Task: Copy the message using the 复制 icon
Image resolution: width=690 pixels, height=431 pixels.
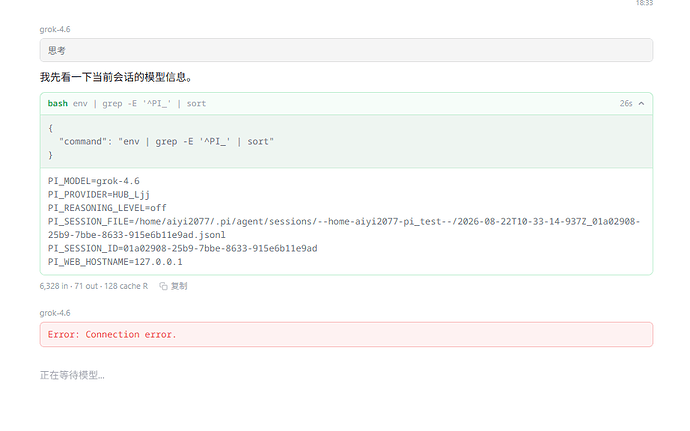Action: 173,286
